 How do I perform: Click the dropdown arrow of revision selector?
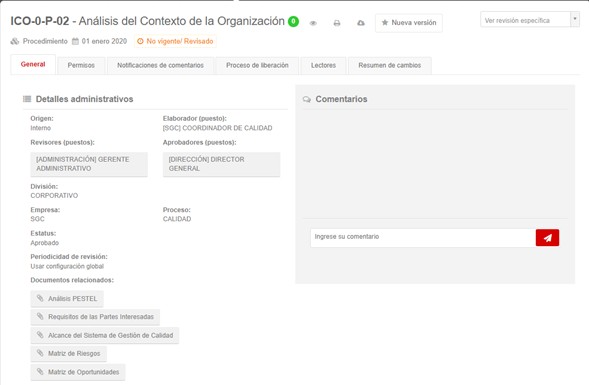point(575,19)
